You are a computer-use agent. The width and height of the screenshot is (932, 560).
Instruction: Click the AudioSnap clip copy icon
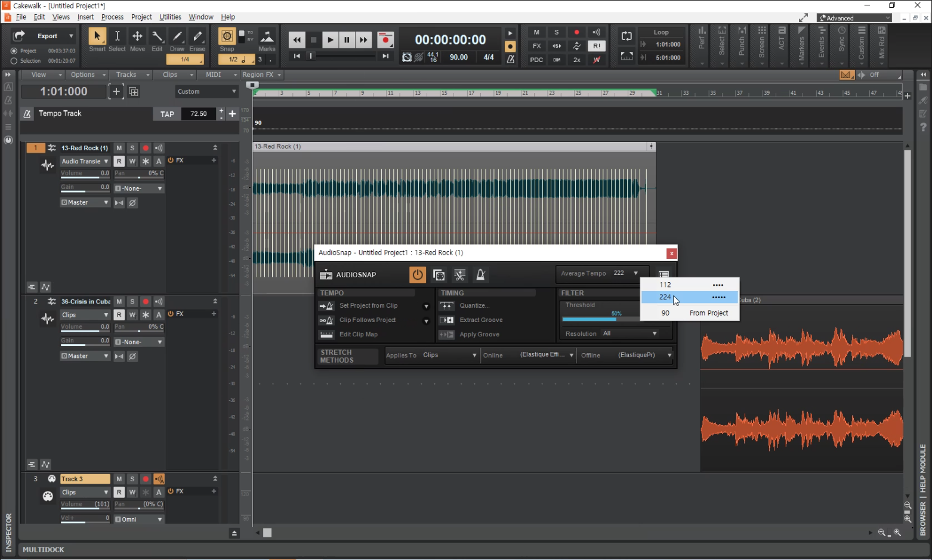click(x=439, y=275)
